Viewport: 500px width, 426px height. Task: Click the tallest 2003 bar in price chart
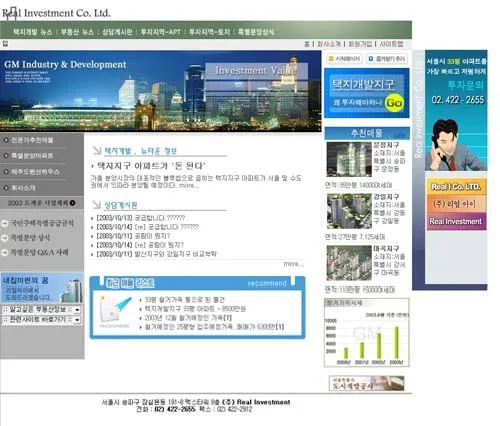(x=396, y=343)
